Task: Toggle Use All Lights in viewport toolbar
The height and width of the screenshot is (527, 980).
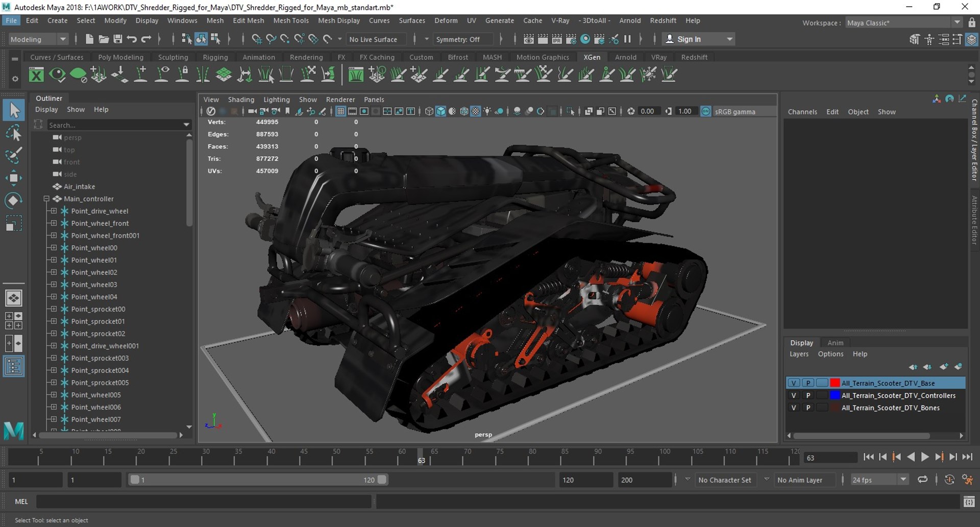Action: coord(487,111)
